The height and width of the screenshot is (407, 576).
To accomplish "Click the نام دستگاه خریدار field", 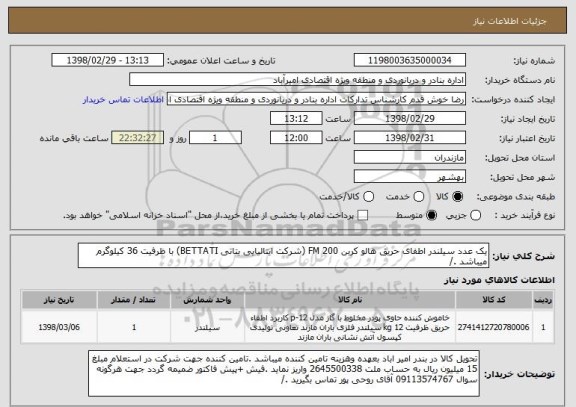I will (x=298, y=80).
